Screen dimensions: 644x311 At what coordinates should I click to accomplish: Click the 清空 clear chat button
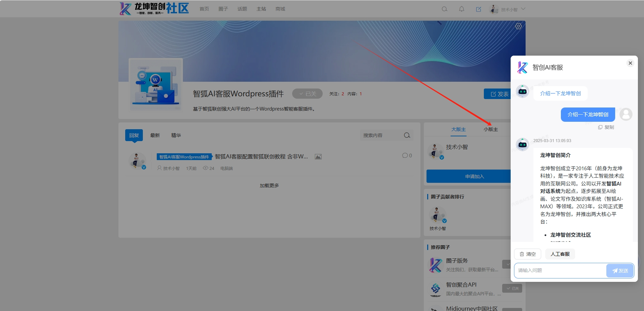pos(528,254)
